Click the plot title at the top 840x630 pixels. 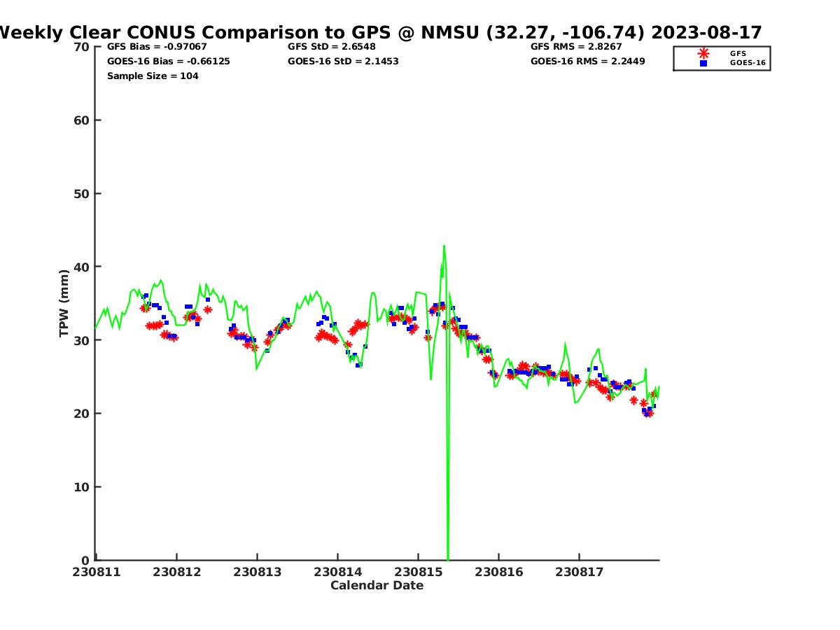pos(380,32)
